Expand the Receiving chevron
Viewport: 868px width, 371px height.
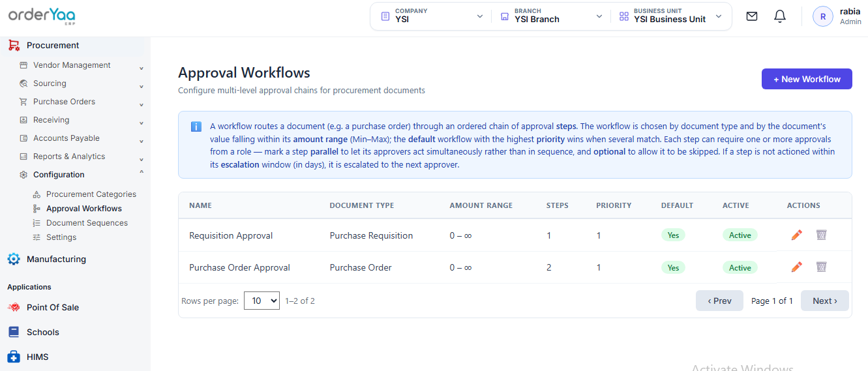[x=142, y=122]
